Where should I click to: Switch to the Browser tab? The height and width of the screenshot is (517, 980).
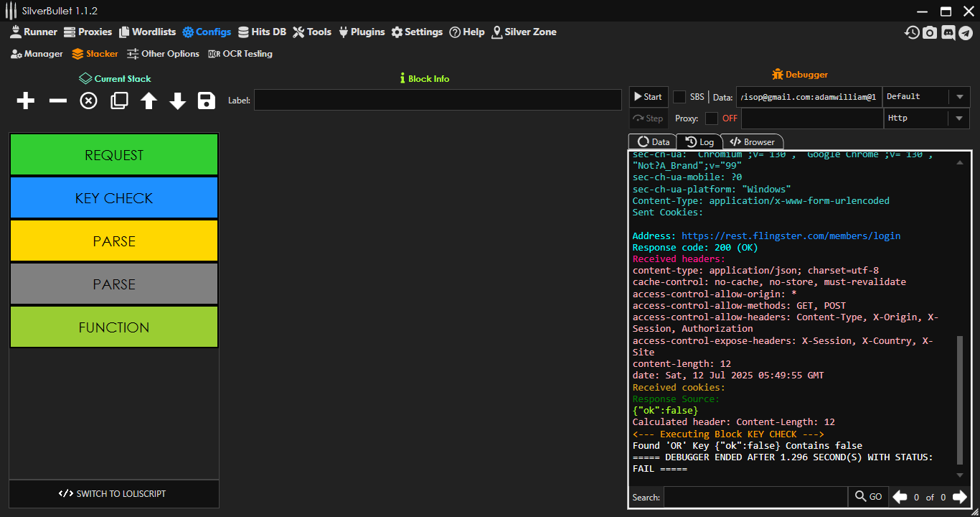[752, 142]
